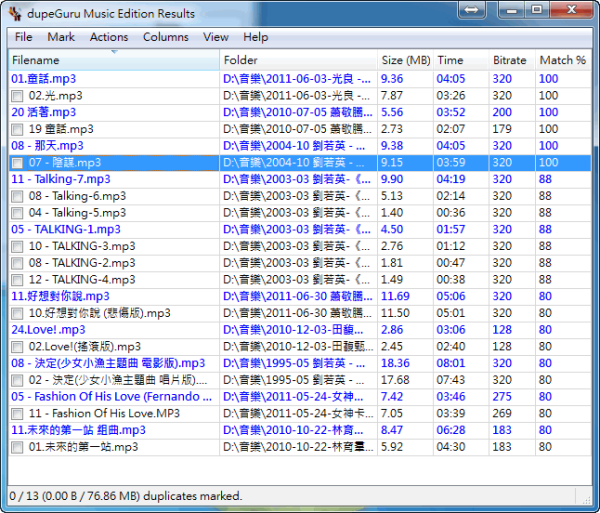This screenshot has width=600, height=513.
Task: Open the Mark menu
Action: [61, 37]
